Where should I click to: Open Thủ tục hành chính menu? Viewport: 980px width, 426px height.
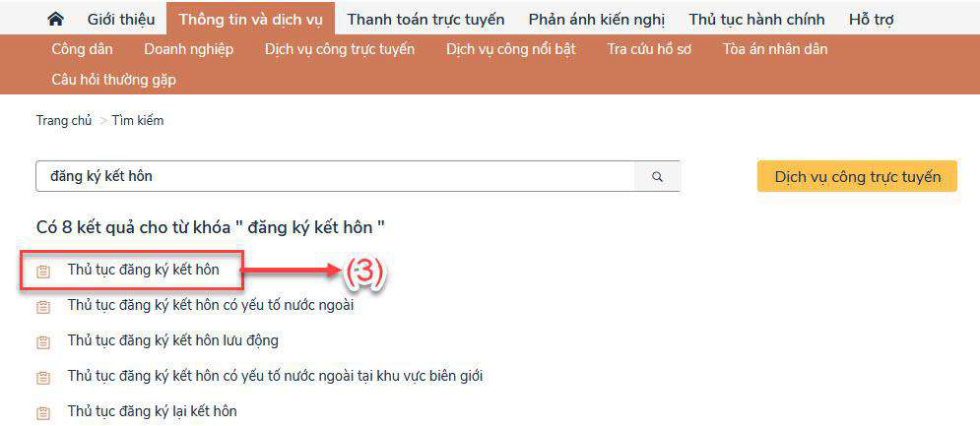pyautogui.click(x=756, y=20)
